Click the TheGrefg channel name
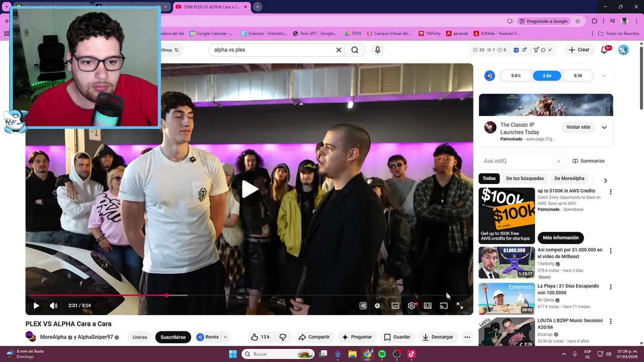The height and width of the screenshot is (362, 644). click(x=546, y=263)
